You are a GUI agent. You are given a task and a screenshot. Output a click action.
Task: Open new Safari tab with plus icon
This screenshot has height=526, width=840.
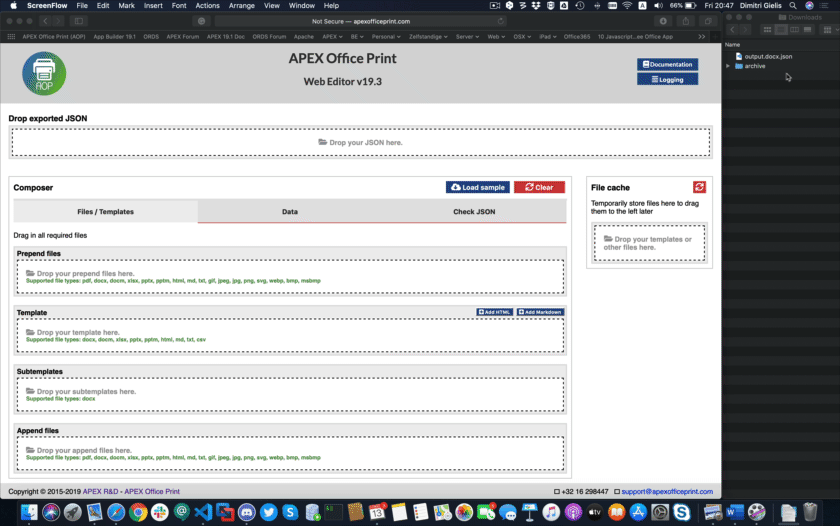714,36
